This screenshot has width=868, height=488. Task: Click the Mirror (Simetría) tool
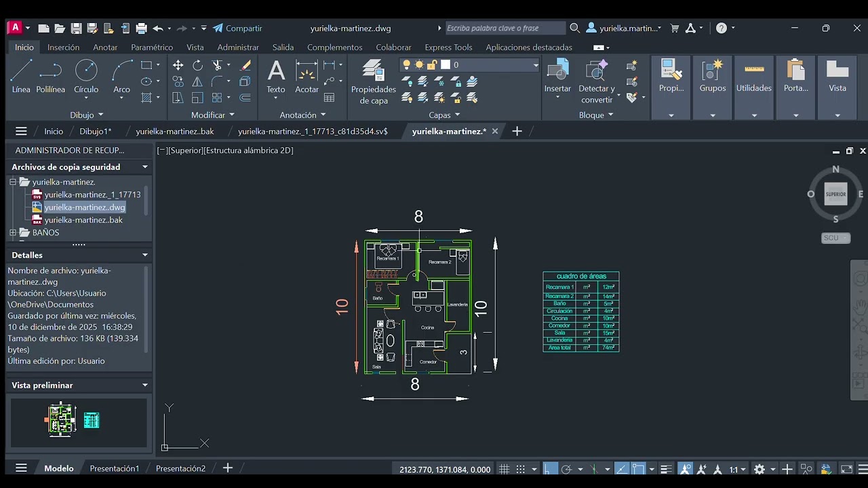coord(197,81)
